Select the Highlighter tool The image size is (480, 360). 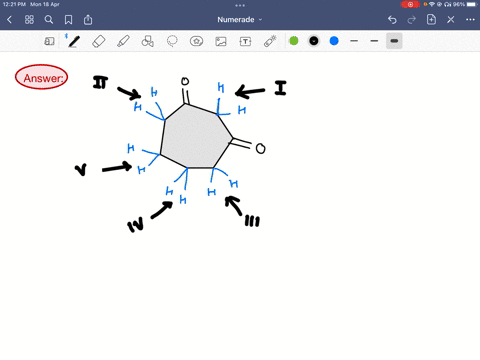point(123,41)
